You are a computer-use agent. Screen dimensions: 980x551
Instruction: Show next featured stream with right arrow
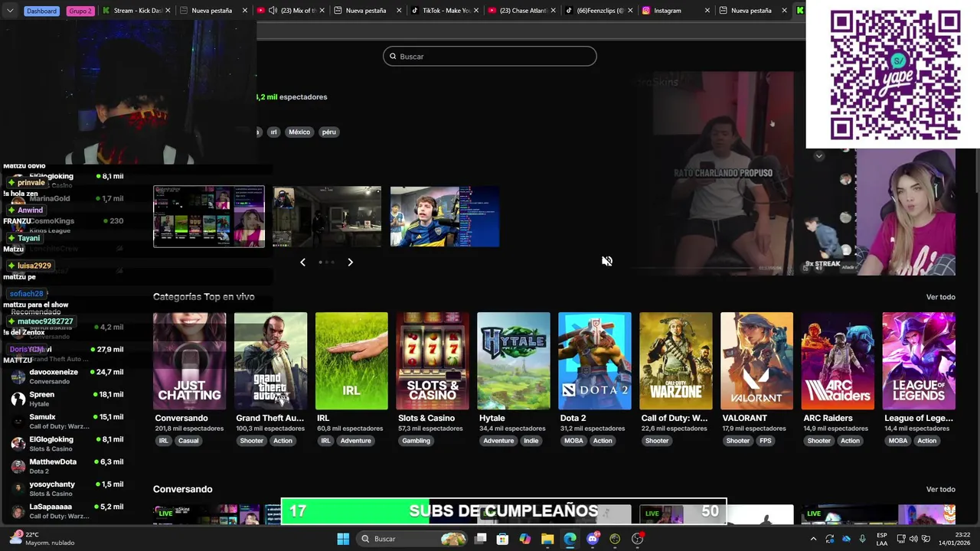351,262
